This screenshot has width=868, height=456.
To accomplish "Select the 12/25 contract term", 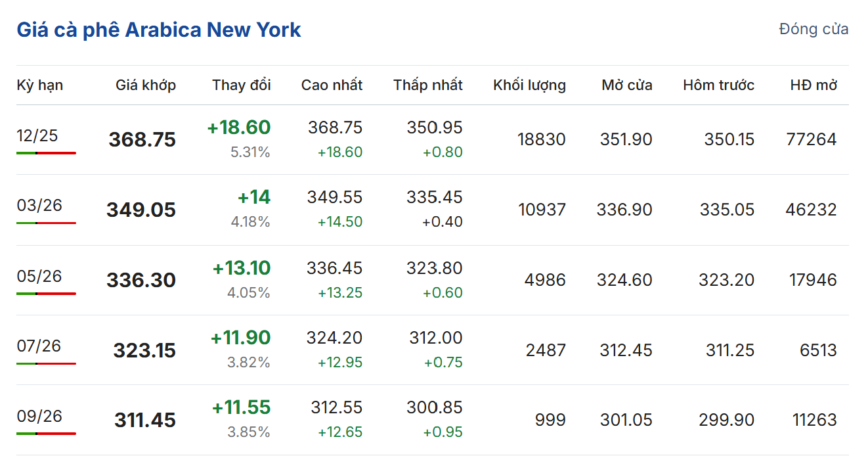I will (x=37, y=136).
